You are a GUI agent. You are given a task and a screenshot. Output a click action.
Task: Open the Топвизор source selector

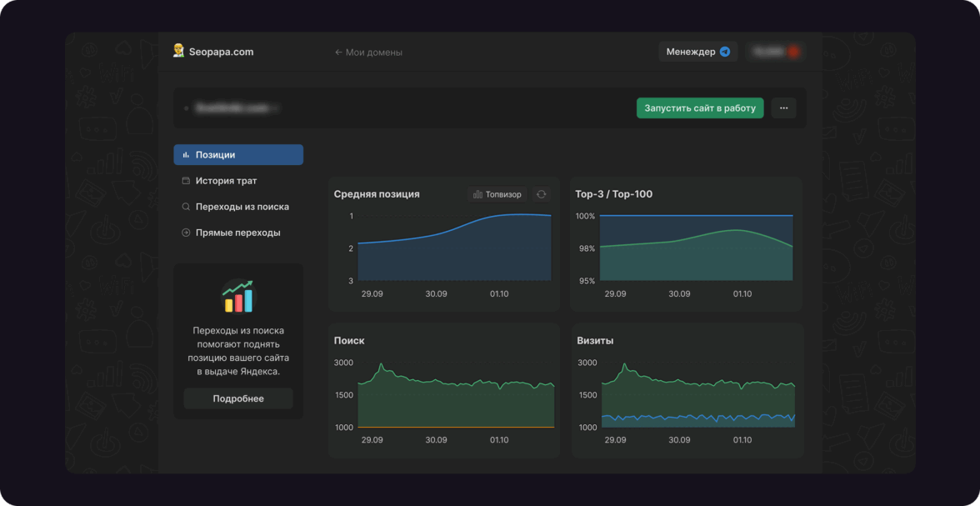click(x=497, y=194)
